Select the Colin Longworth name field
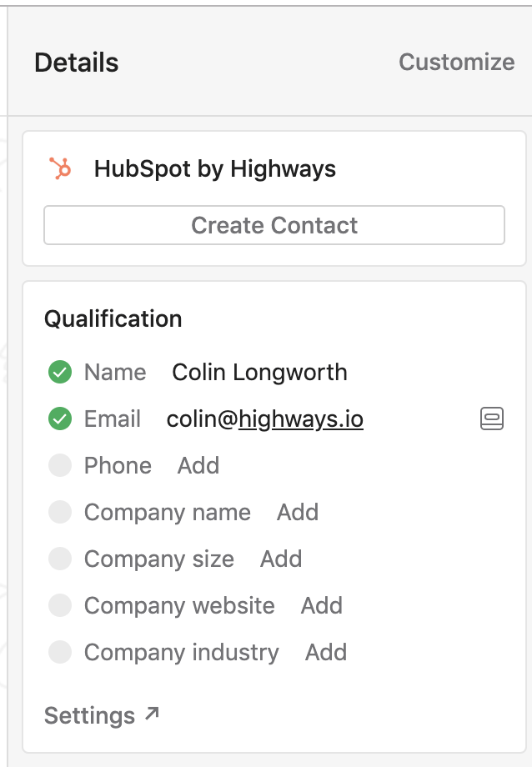532x767 pixels. coord(259,373)
